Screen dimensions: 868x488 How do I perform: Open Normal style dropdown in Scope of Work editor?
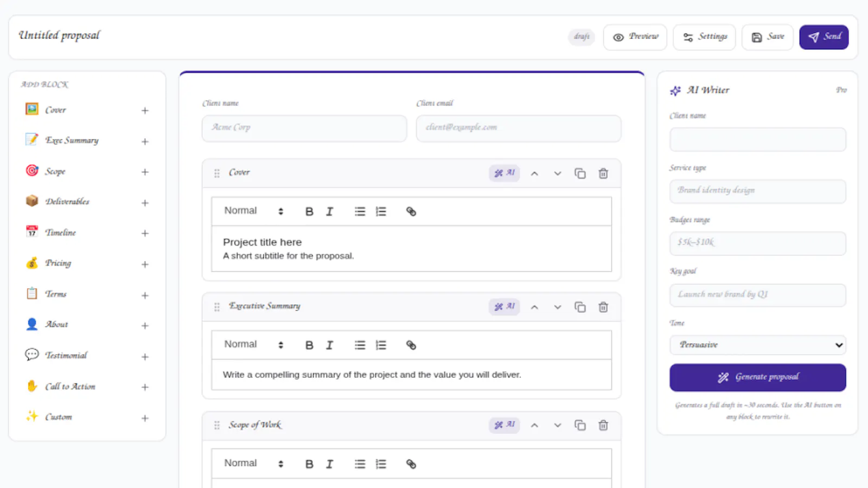(x=253, y=464)
